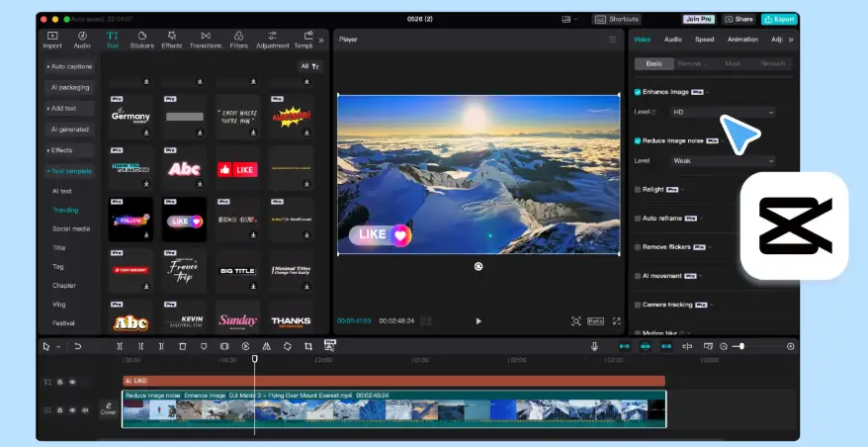Open the noise Level Weak dropdown
Image resolution: width=868 pixels, height=447 pixels.
click(x=723, y=160)
